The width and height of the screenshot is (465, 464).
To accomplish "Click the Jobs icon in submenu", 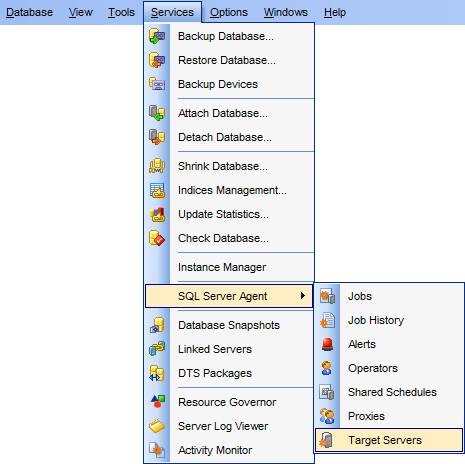I will point(327,296).
